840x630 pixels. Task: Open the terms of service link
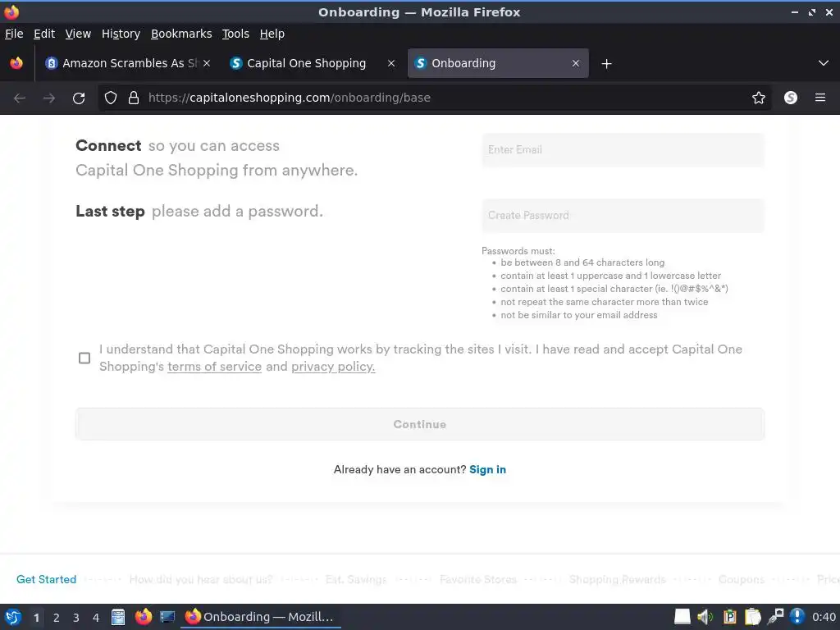click(x=214, y=367)
